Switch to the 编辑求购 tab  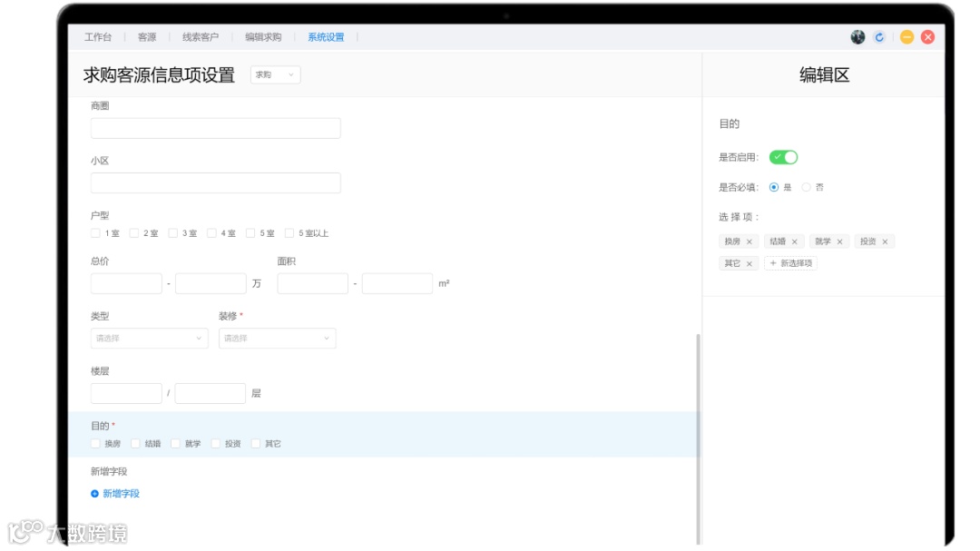(263, 37)
